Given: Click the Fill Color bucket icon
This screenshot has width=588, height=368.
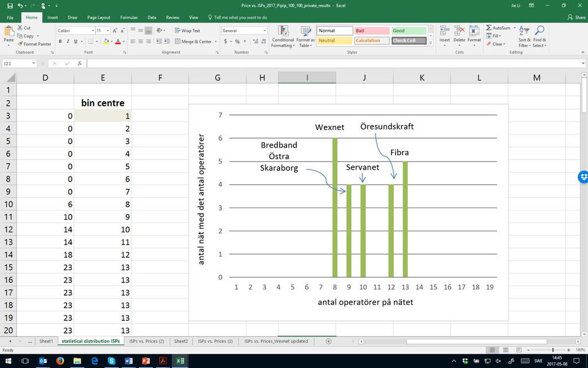Looking at the screenshot, I should click(x=106, y=41).
